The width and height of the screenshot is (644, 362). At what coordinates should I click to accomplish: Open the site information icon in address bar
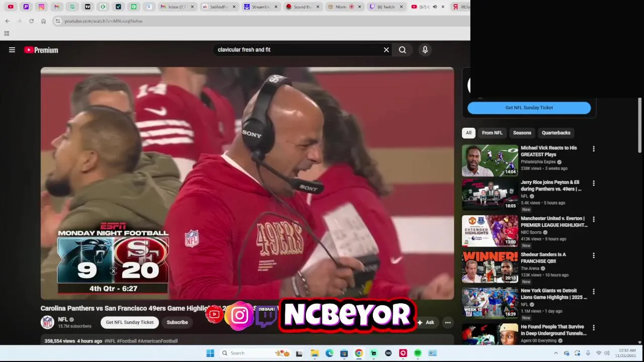58,21
